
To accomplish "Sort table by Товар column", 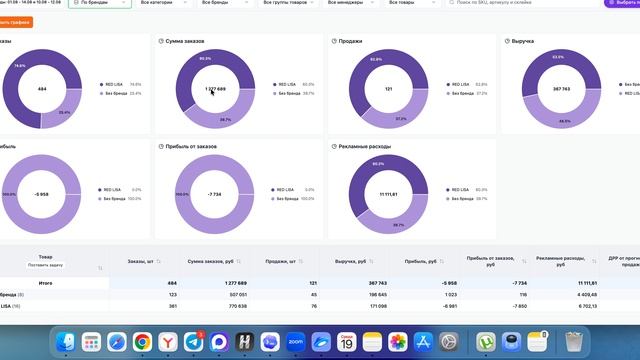I will coord(100,268).
